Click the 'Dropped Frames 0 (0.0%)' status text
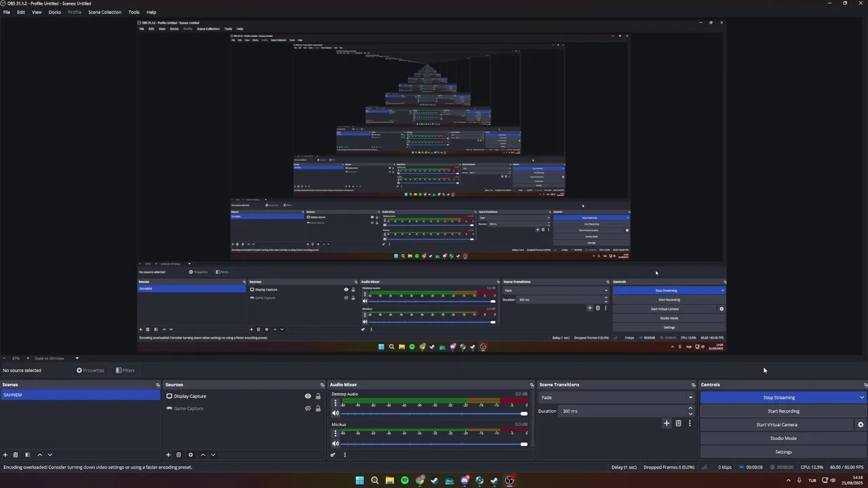 click(669, 467)
